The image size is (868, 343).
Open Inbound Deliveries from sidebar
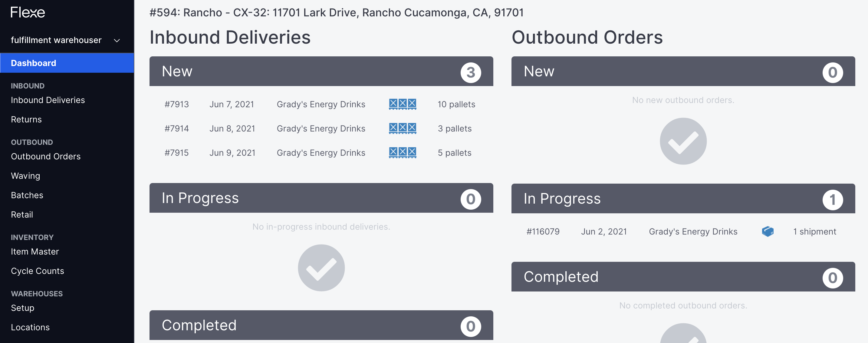(x=48, y=100)
